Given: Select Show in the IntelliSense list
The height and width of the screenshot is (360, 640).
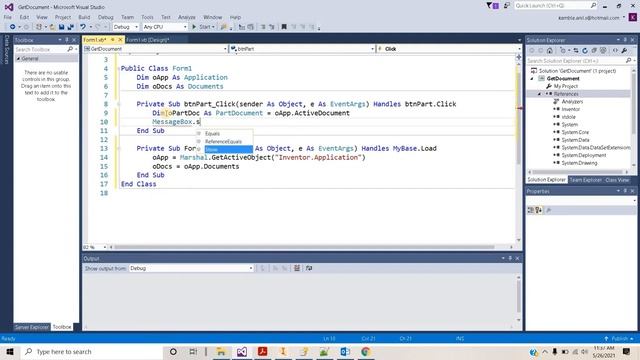Looking at the screenshot, I should [229, 149].
